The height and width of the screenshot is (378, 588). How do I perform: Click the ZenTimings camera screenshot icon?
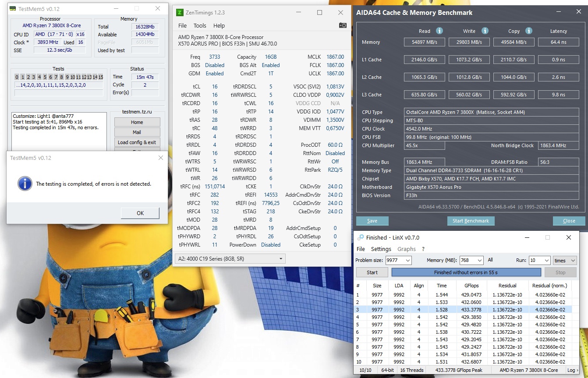pyautogui.click(x=343, y=25)
